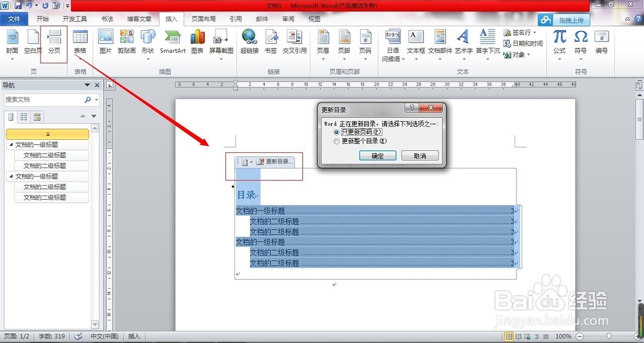Open the table of contents block type dropdown

[247, 162]
